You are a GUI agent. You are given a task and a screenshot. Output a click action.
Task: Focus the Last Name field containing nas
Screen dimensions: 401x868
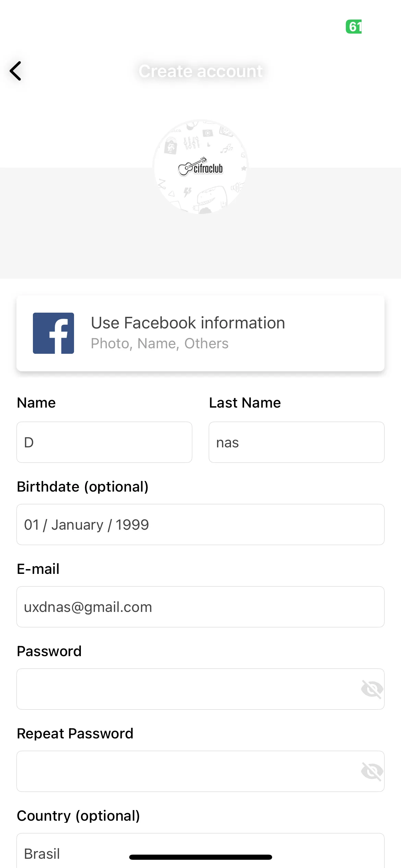point(296,442)
